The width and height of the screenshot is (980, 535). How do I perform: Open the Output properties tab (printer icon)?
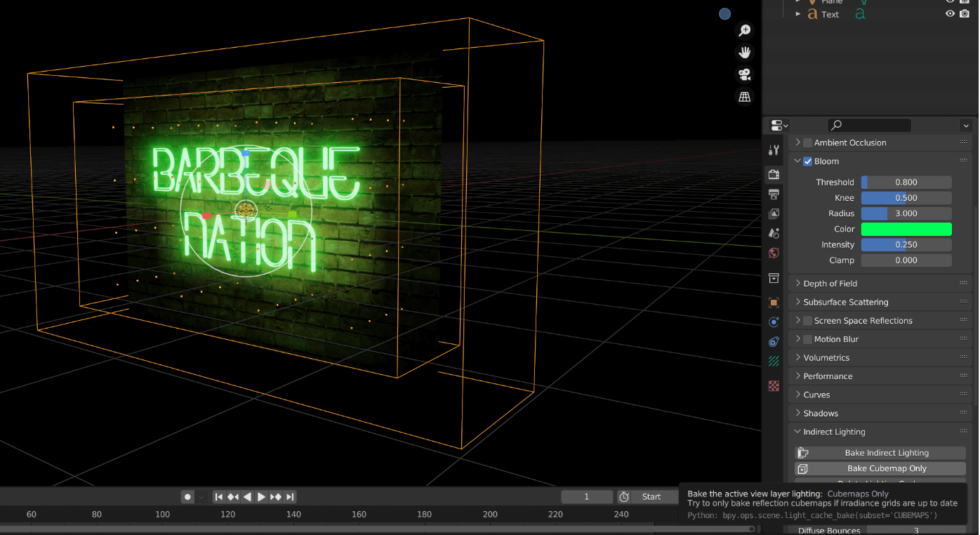coord(774,194)
